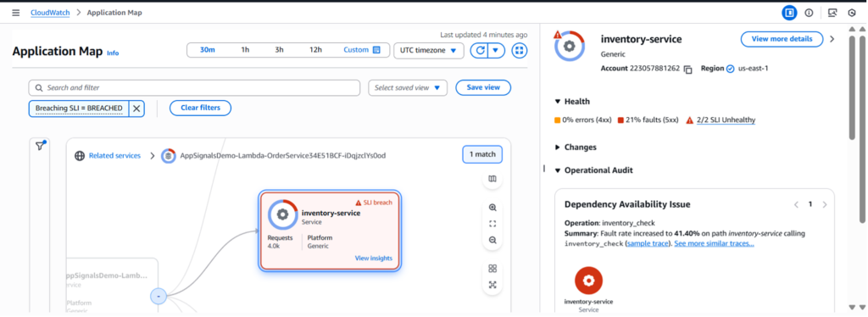This screenshot has width=868, height=317.
Task: Go to previous audit finding
Action: 796,205
